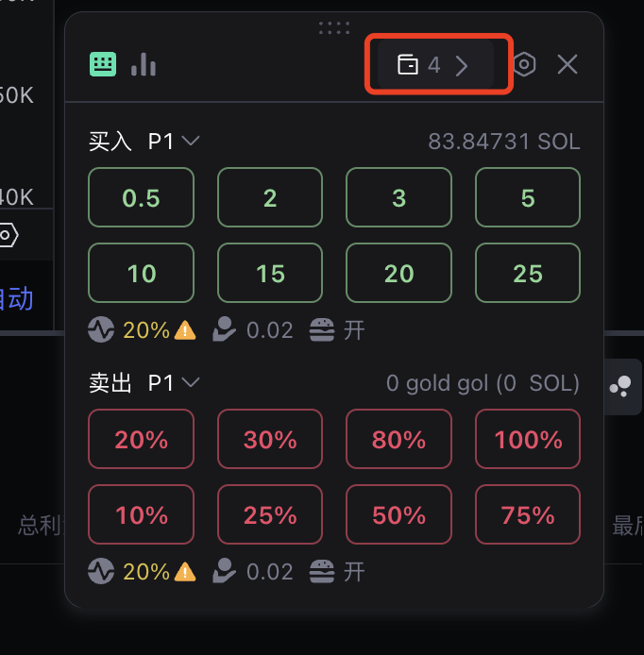Buy 25 SOL with quick button
The image size is (644, 655).
pyautogui.click(x=528, y=273)
